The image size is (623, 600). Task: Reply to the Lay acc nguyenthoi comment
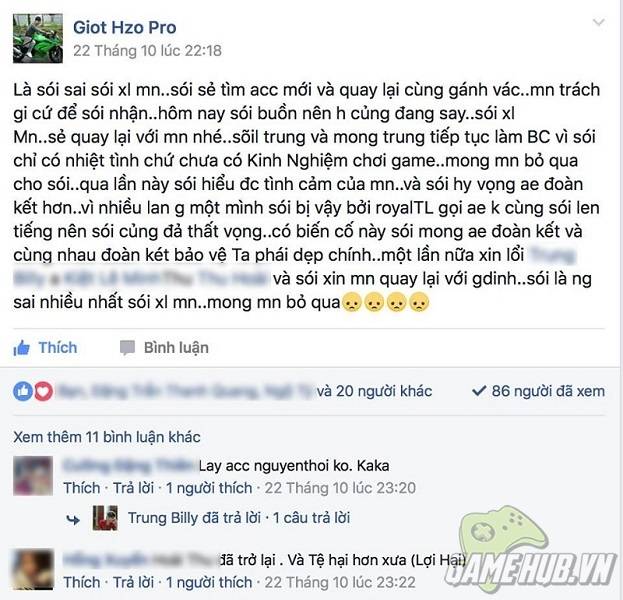click(134, 488)
